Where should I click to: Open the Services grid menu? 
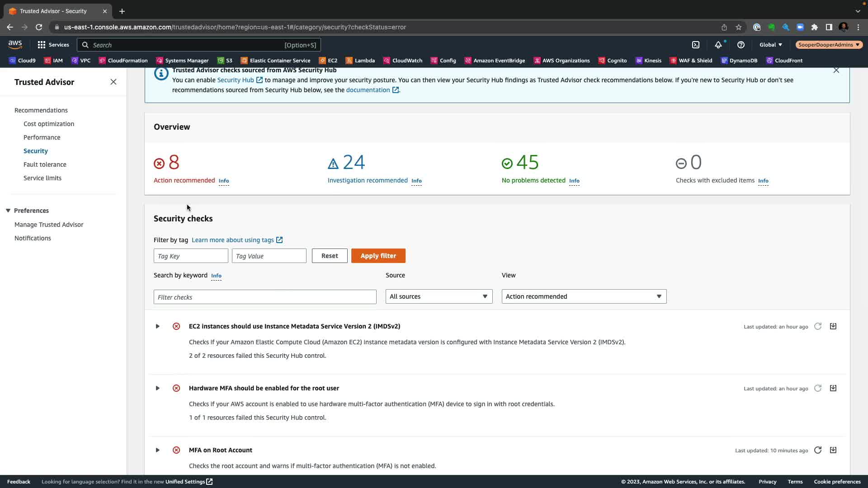pos(53,45)
